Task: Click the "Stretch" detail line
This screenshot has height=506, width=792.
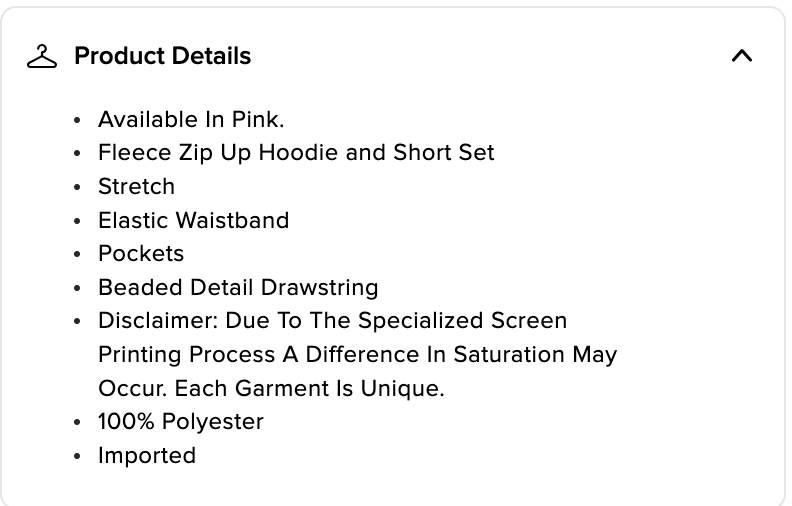Action: click(136, 187)
